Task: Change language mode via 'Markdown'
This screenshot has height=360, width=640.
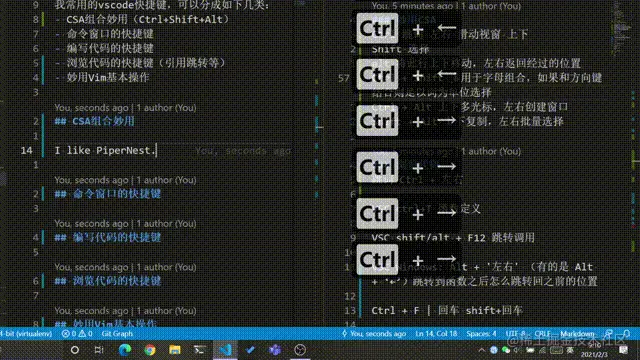Action: coord(577,333)
